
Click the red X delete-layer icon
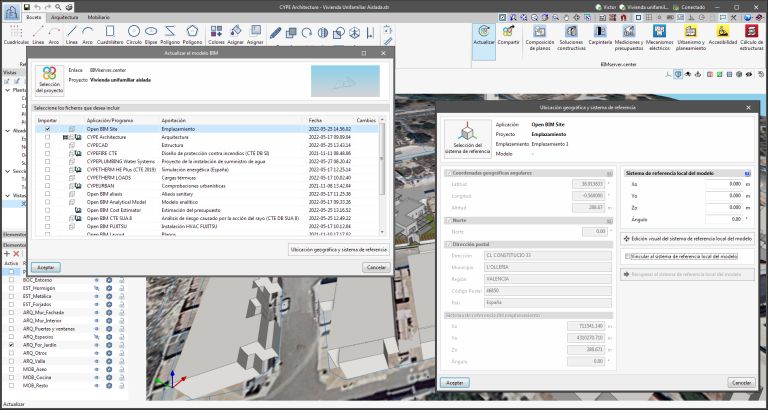[16, 254]
